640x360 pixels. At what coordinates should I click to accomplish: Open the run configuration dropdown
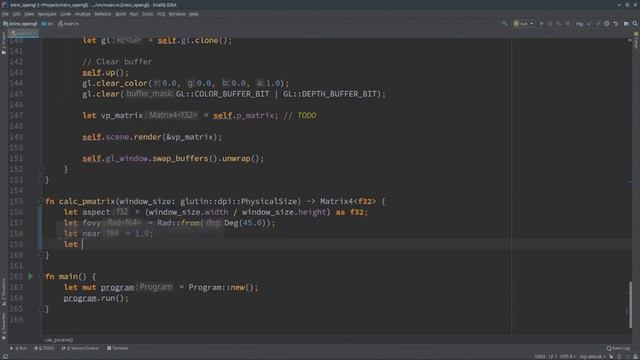coord(524,24)
